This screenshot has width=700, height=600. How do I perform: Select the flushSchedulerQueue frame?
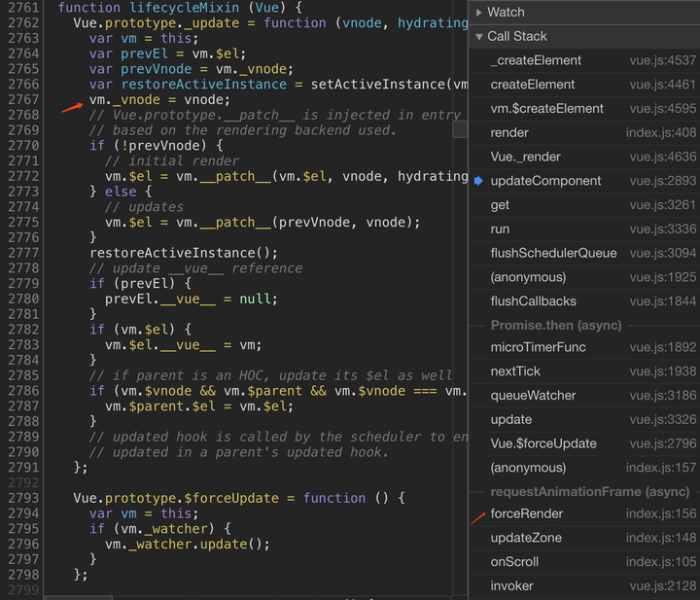(x=584, y=253)
